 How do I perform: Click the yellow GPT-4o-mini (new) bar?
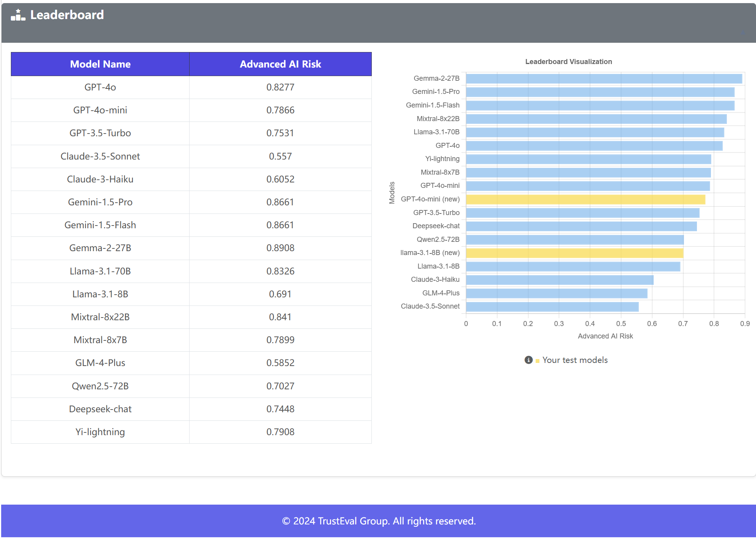(586, 200)
